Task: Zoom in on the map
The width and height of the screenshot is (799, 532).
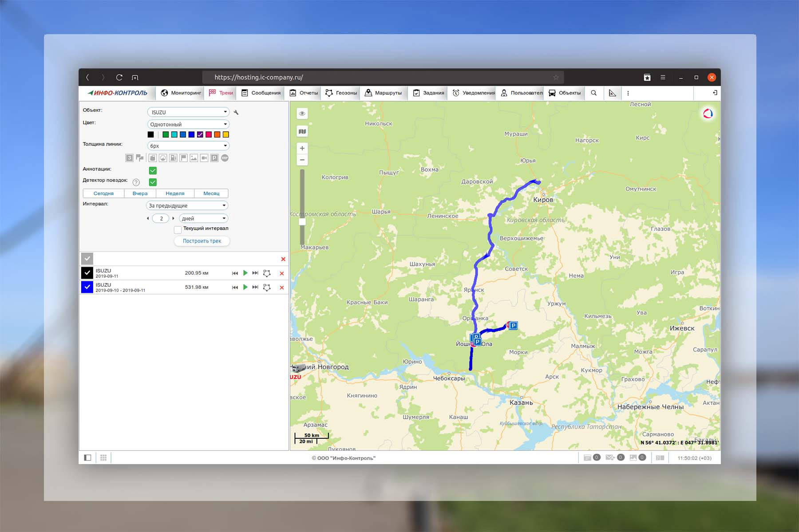Action: (302, 148)
